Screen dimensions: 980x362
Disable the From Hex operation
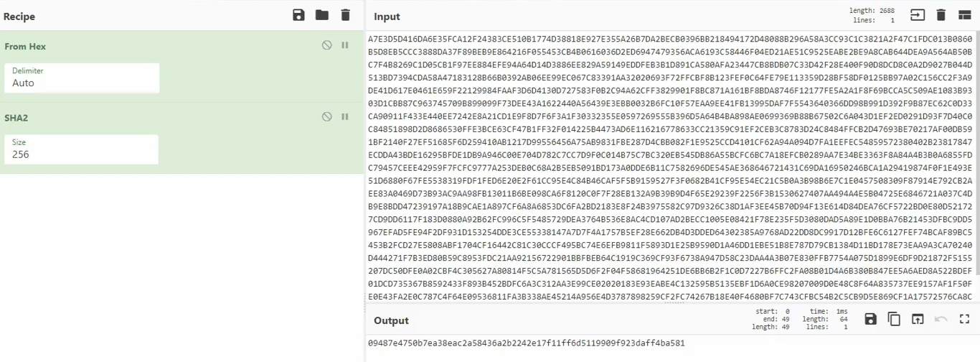[327, 45]
